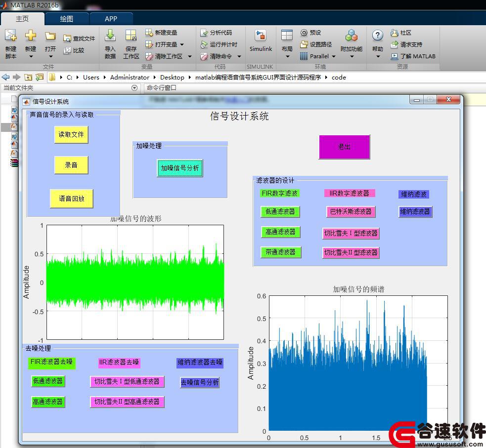486x448 pixels.
Task: Click the Desktop folder in address path
Action: [172, 78]
